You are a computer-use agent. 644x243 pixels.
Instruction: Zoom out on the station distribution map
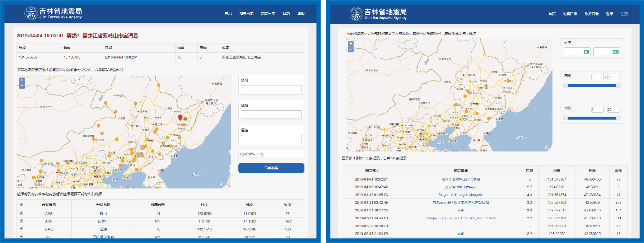point(22,86)
